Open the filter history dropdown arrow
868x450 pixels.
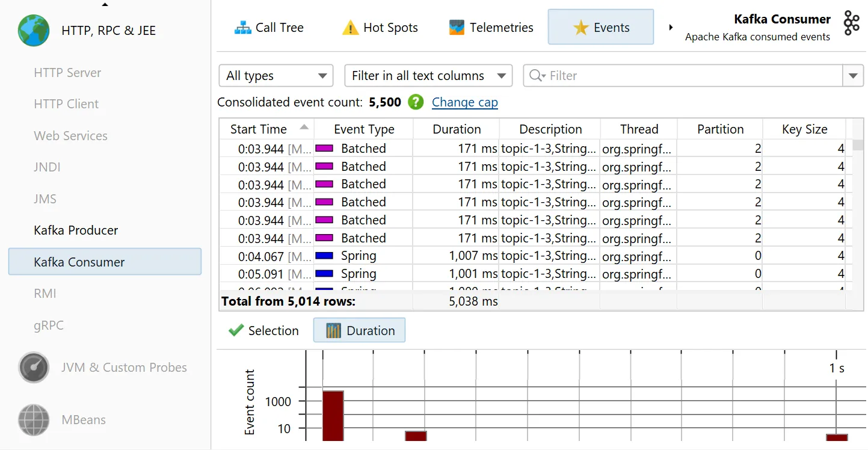(852, 76)
